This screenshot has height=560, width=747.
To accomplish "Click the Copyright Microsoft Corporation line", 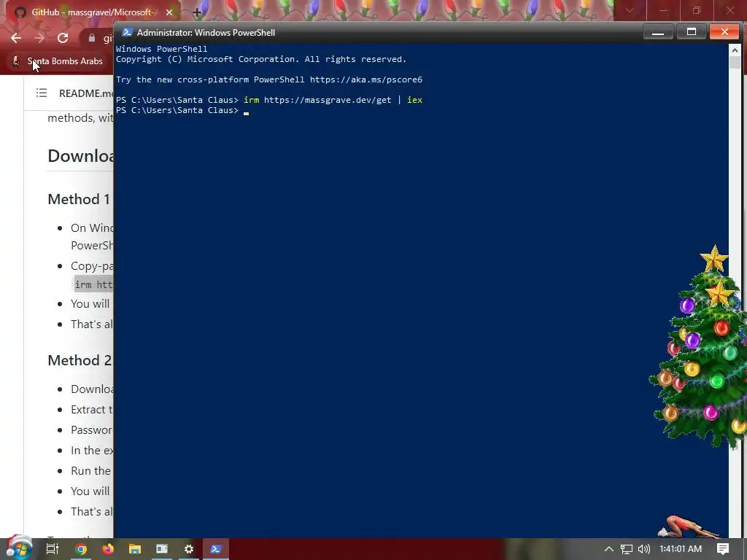I will pos(261,59).
